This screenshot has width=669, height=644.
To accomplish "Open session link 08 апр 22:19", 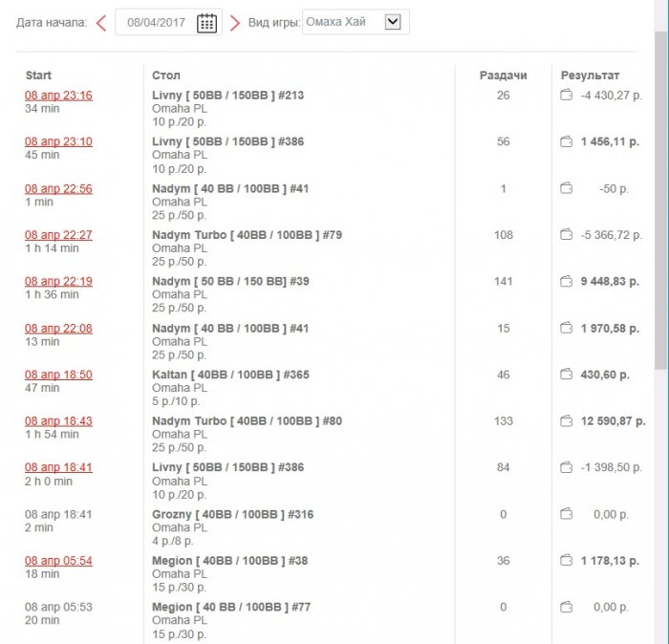I will tap(58, 282).
